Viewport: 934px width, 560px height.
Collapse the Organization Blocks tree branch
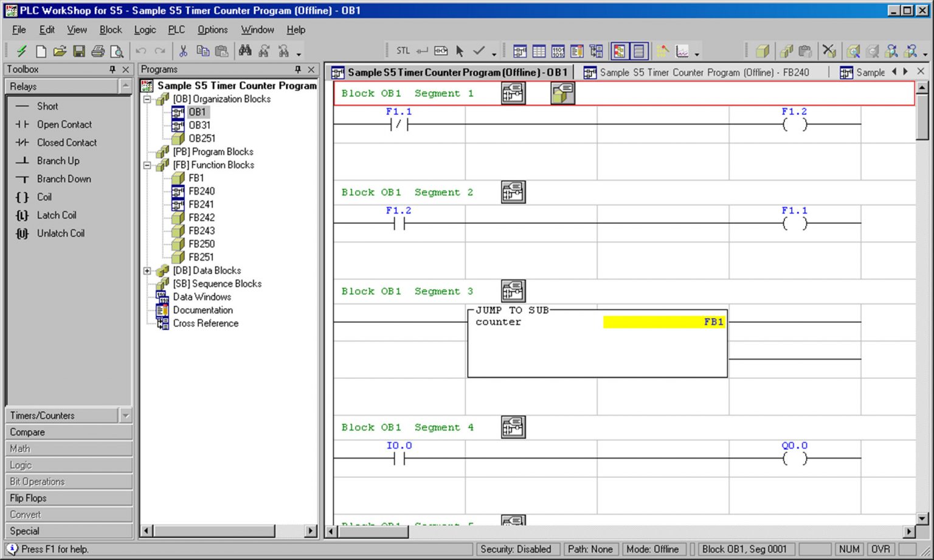click(147, 99)
